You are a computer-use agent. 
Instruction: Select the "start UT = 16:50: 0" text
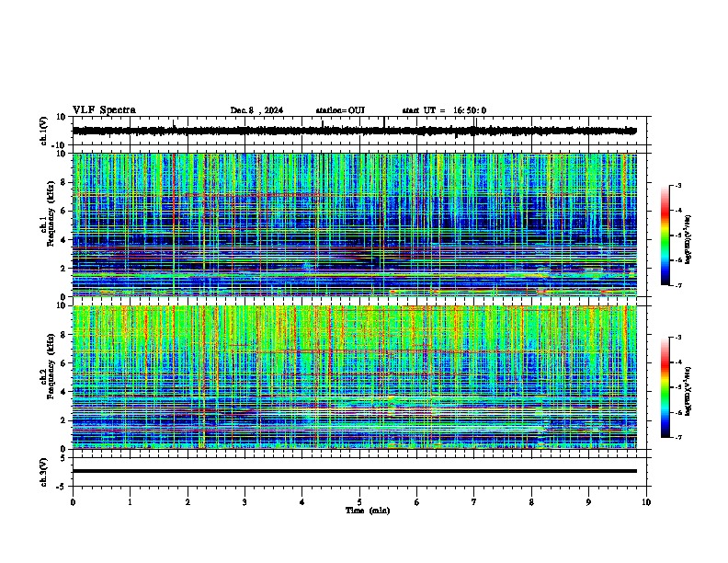click(444, 110)
